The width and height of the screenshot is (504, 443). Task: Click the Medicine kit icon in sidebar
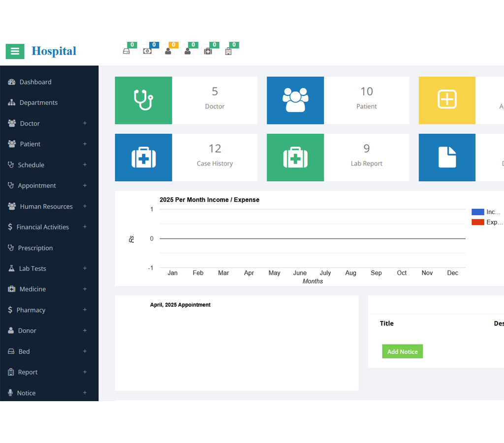[x=12, y=289]
